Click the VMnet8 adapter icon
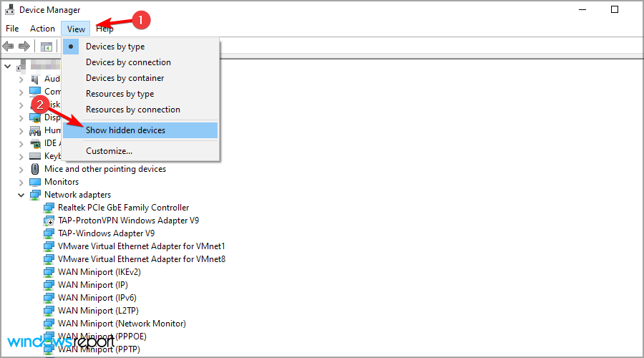This screenshot has width=644, height=358. click(x=49, y=259)
